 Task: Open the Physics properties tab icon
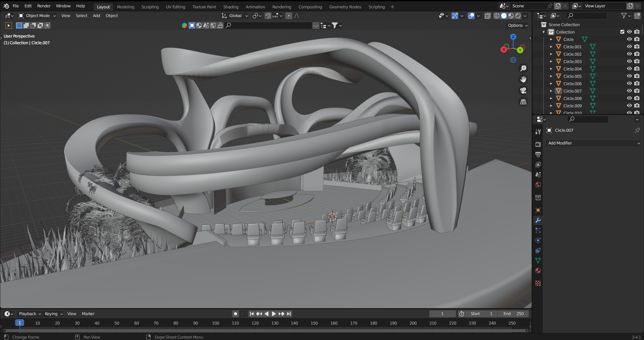(538, 240)
